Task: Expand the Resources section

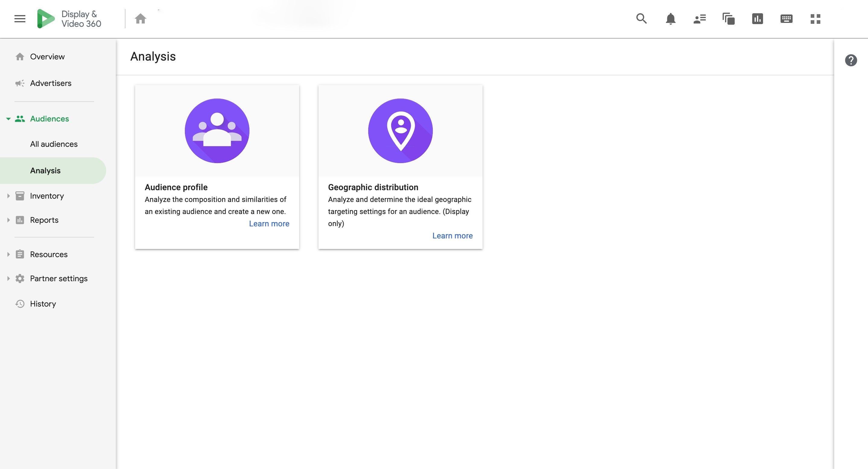Action: pos(8,254)
